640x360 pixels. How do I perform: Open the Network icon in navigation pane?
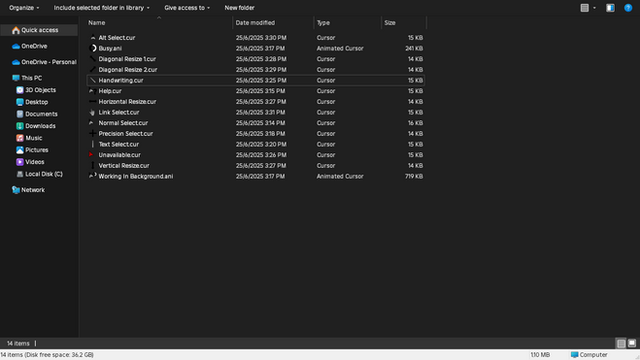16,190
